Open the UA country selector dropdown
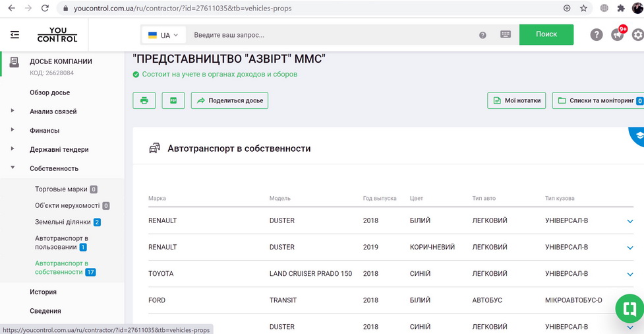The image size is (644, 334). (x=163, y=36)
